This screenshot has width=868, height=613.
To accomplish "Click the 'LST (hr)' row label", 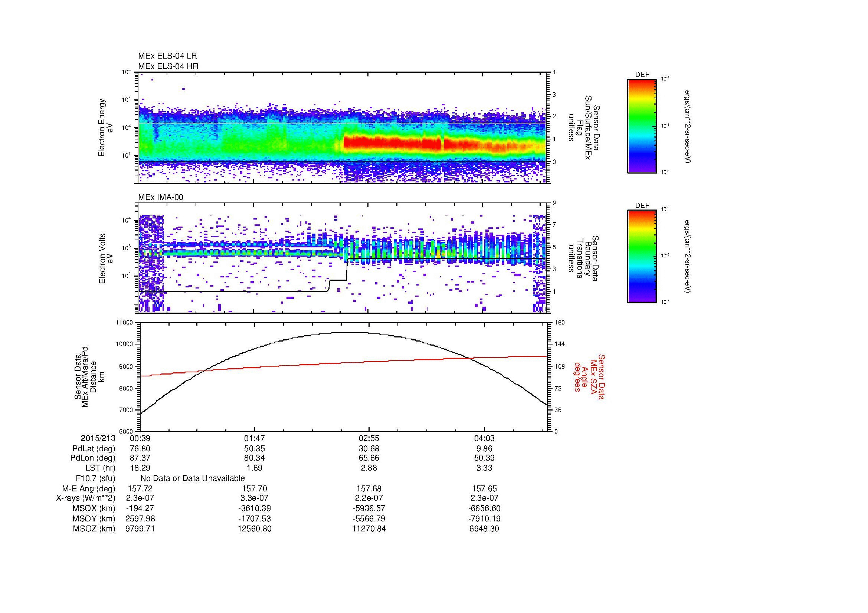I will coord(101,468).
